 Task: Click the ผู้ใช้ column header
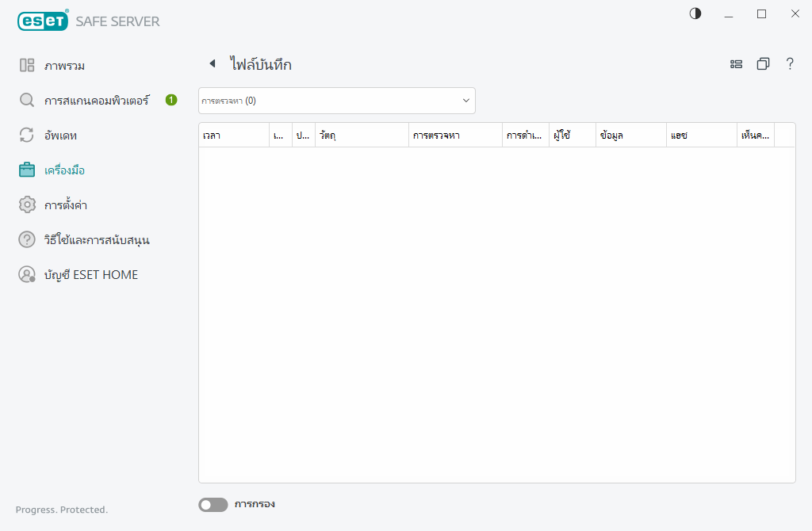coord(571,136)
